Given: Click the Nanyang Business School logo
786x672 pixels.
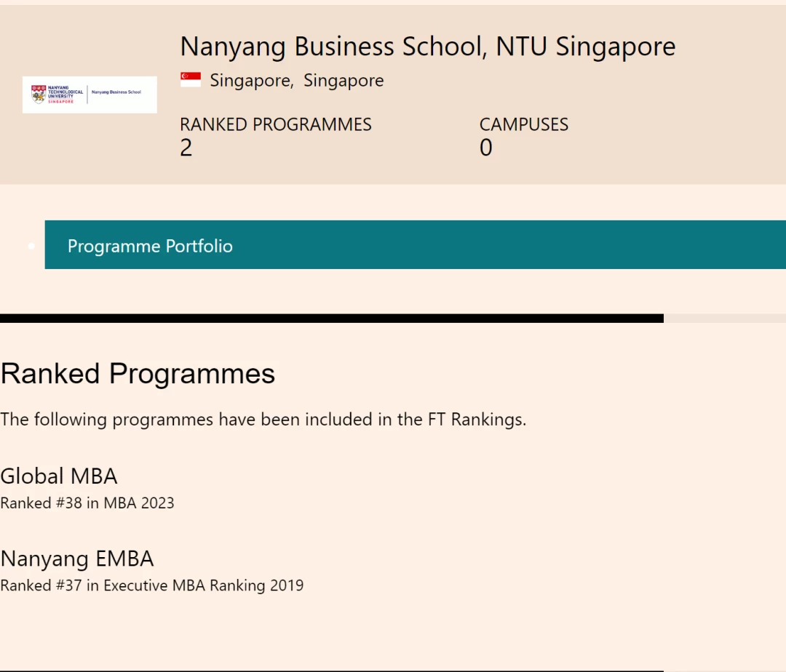Looking at the screenshot, I should coord(90,95).
